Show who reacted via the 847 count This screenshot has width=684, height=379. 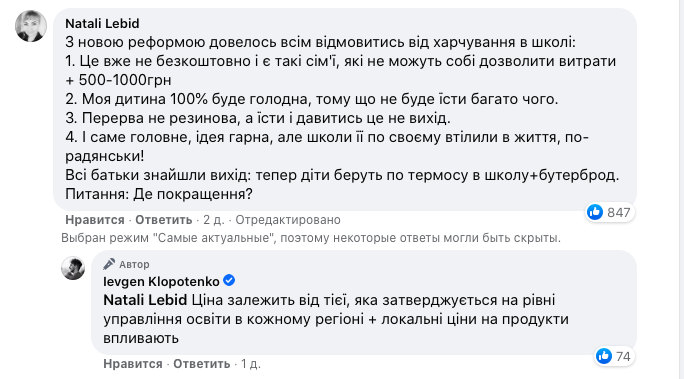click(x=619, y=212)
